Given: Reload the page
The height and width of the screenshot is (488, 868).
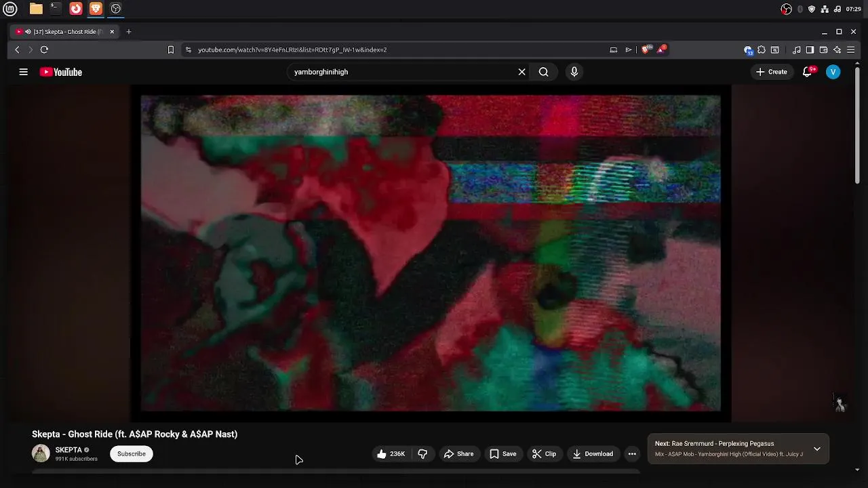Looking at the screenshot, I should (44, 49).
